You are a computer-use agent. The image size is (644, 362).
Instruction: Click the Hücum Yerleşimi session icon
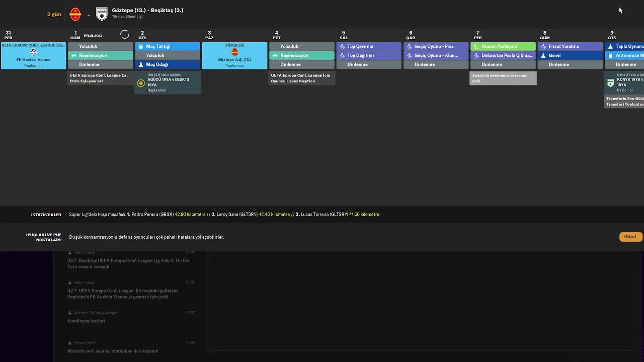476,46
